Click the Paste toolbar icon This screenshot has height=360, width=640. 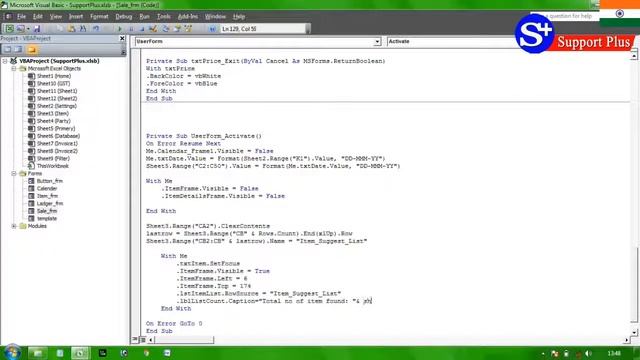(71, 29)
